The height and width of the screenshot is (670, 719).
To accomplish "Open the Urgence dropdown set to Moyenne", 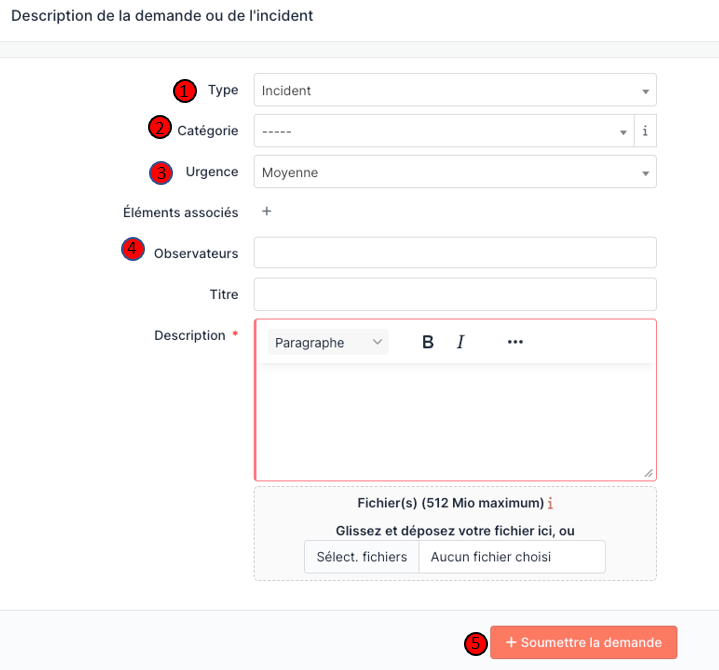I will [455, 172].
